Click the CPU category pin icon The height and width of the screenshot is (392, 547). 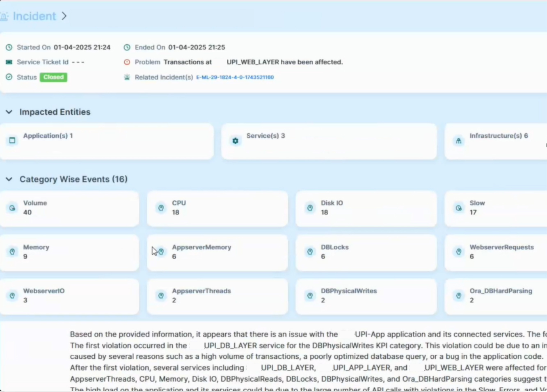point(161,208)
